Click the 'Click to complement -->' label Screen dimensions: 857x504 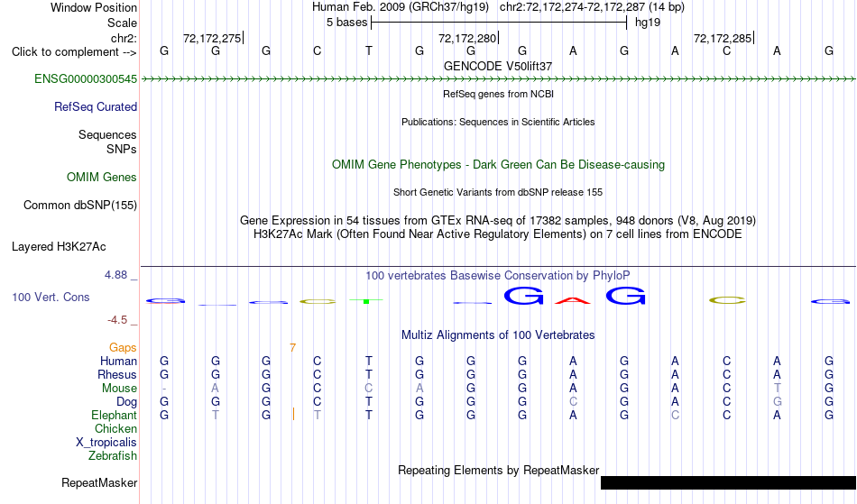(74, 52)
